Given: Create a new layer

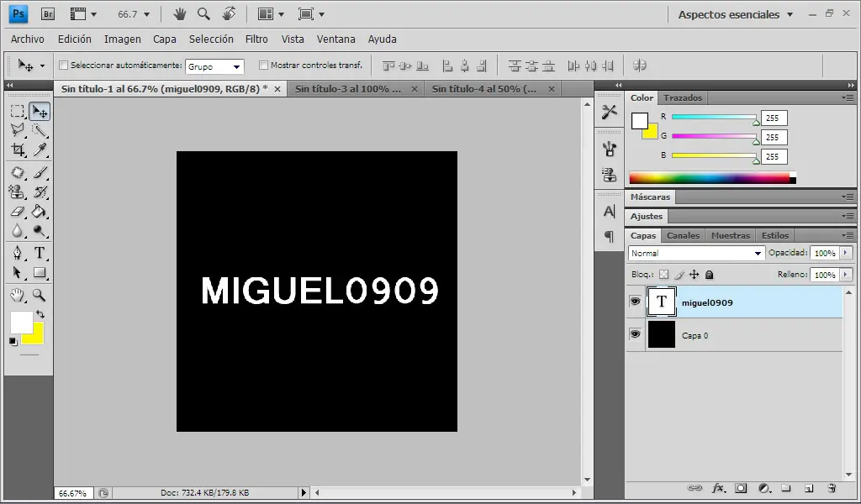Looking at the screenshot, I should pyautogui.click(x=809, y=488).
